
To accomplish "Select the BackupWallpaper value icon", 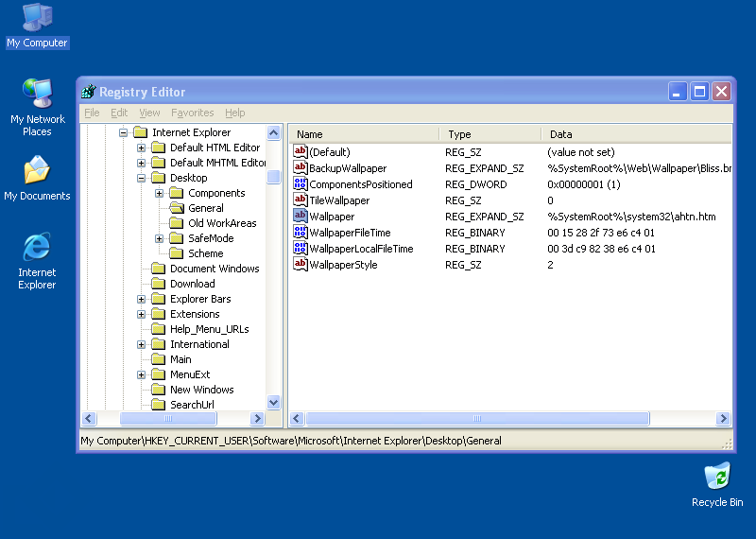I will (x=301, y=168).
